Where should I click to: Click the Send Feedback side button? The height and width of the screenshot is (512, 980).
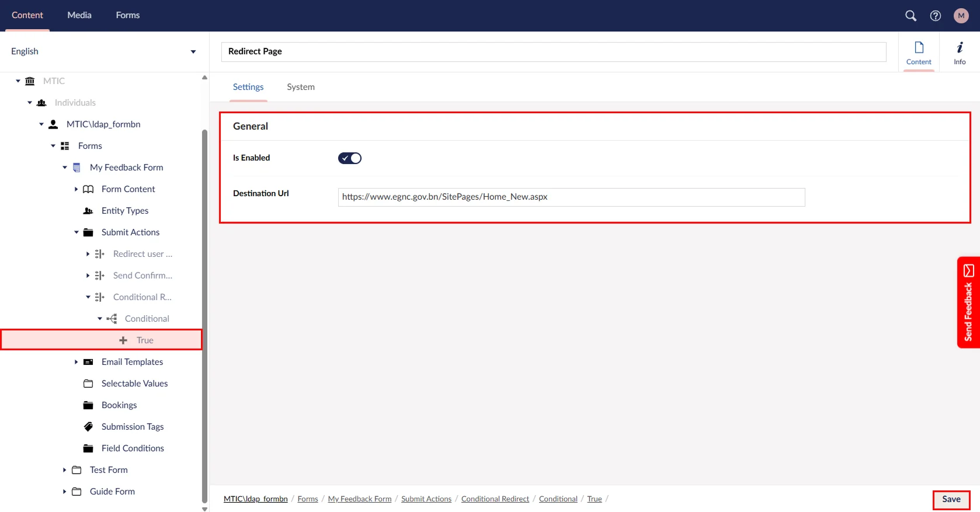pos(968,302)
